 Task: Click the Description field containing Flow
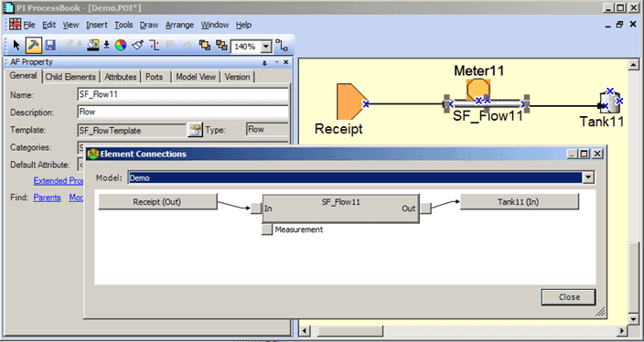(183, 112)
